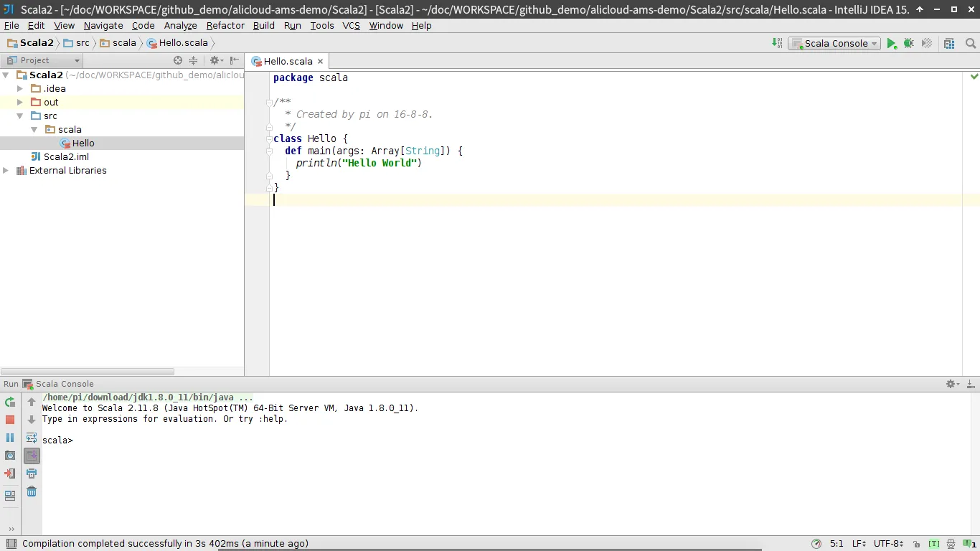This screenshot has height=551, width=980.
Task: Toggle the file read-only lock icon
Action: coord(917,544)
